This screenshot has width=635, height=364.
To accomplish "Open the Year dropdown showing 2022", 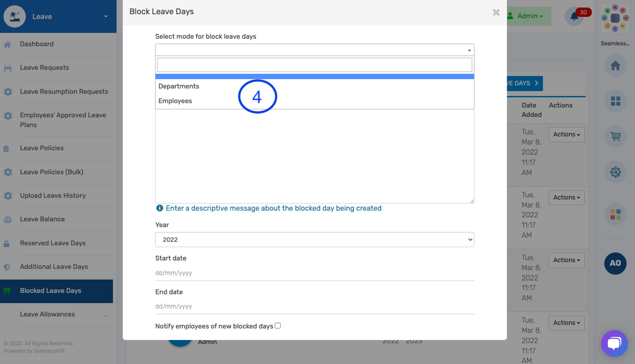I will (x=314, y=239).
